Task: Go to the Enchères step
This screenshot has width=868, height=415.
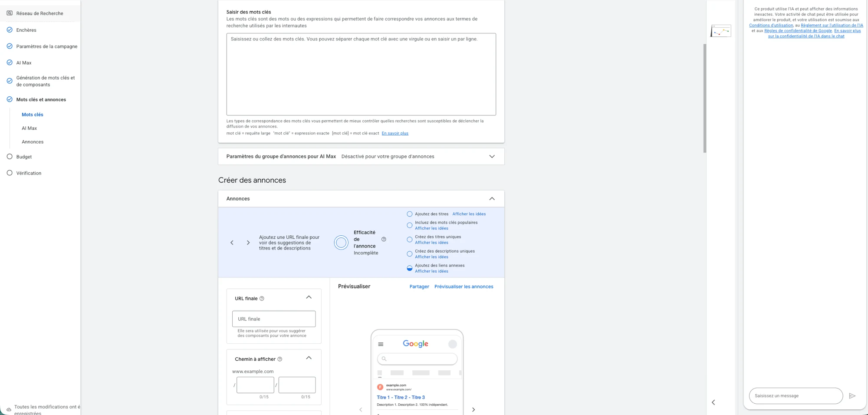Action: click(x=26, y=30)
